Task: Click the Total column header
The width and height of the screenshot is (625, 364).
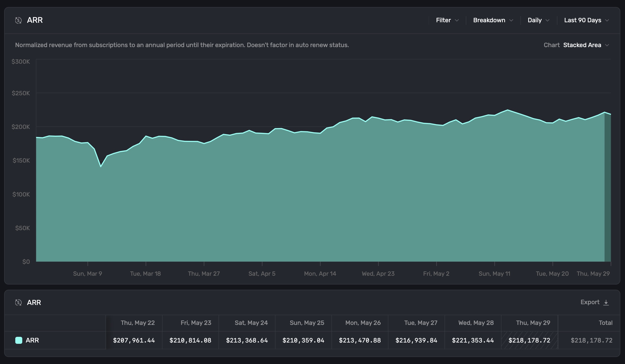Action: [x=605, y=323]
